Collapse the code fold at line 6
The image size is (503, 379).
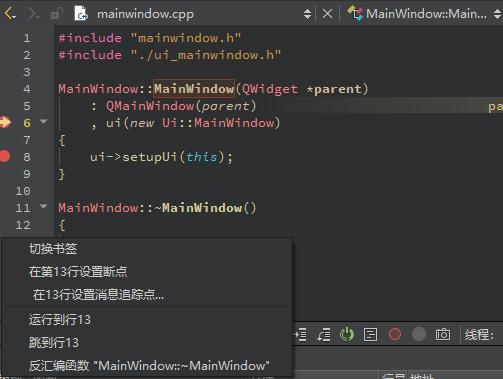coord(43,121)
